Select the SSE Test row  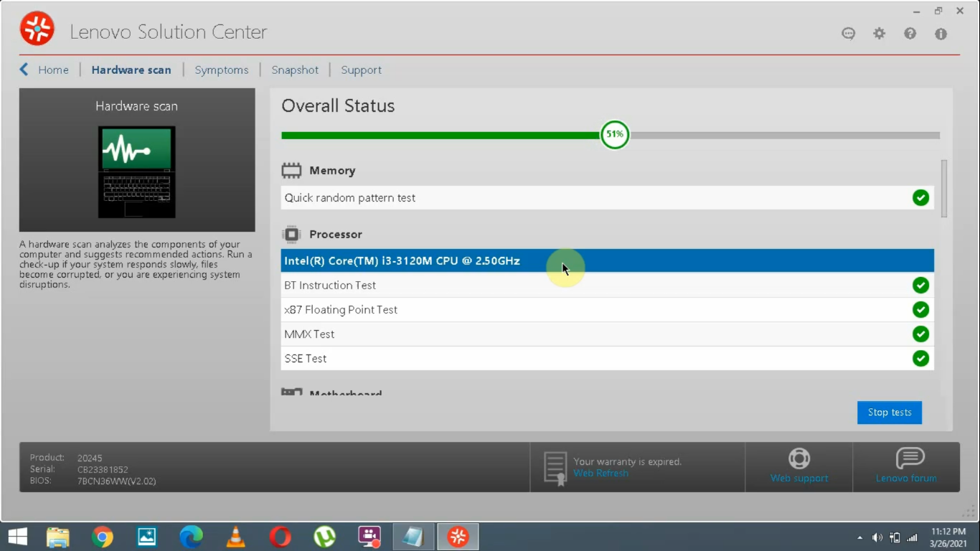[608, 359]
